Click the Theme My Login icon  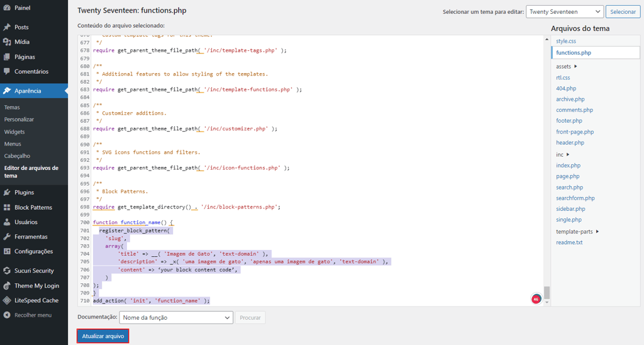pos(7,286)
